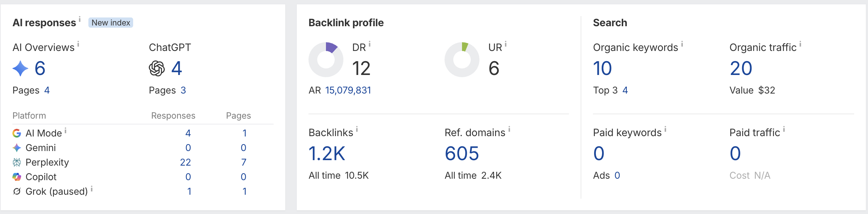868x214 pixels.
Task: Open info icon beside Organic keywords
Action: click(x=682, y=44)
